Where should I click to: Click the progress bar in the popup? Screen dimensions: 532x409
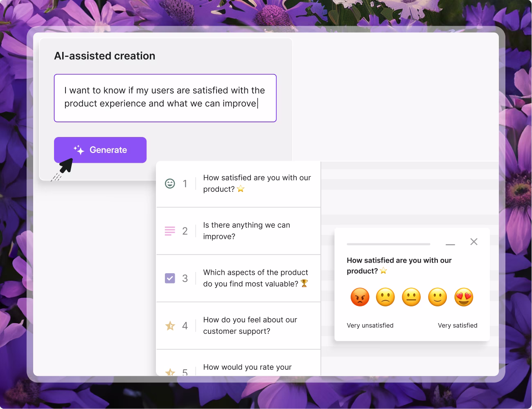coord(388,244)
